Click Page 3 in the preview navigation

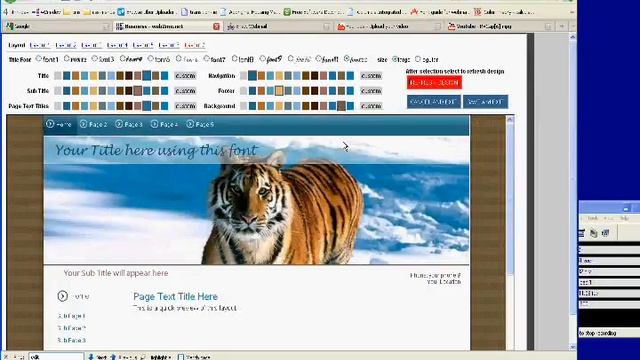point(129,124)
